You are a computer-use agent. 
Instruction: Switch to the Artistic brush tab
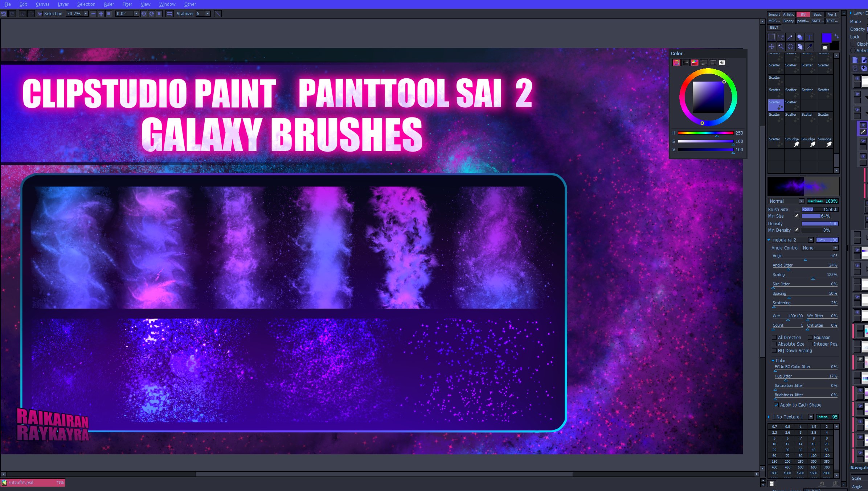(789, 15)
